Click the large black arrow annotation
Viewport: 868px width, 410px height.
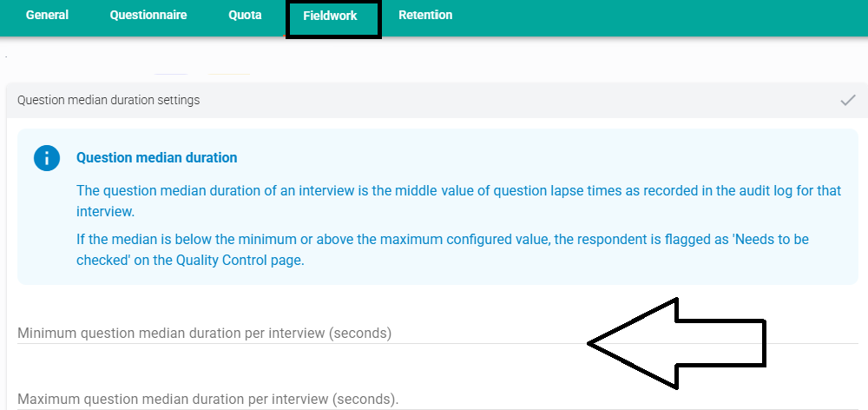(677, 343)
